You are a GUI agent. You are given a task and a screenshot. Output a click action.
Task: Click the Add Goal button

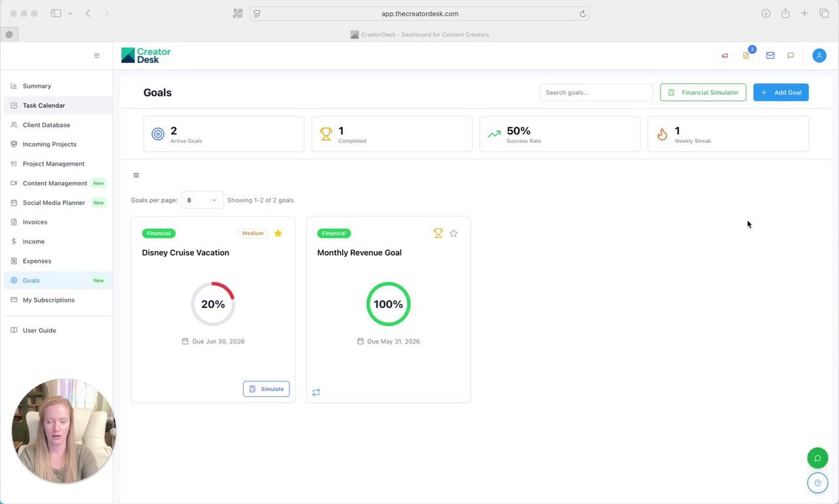[x=781, y=92]
